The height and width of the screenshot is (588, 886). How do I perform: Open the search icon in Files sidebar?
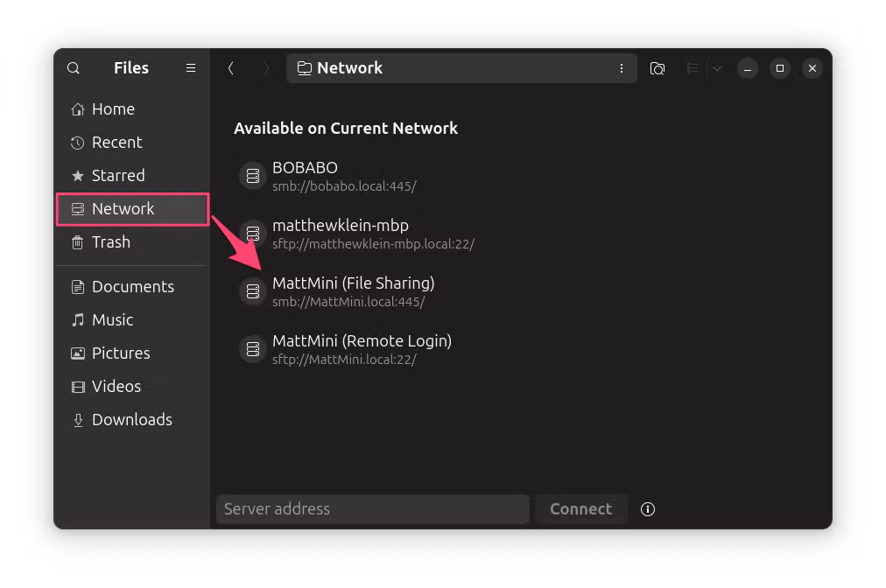pos(73,68)
